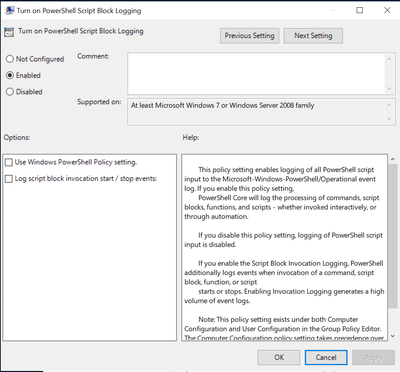Click Comment box scroll down arrow
Viewport: 400px width, 372px height.
pyautogui.click(x=389, y=88)
